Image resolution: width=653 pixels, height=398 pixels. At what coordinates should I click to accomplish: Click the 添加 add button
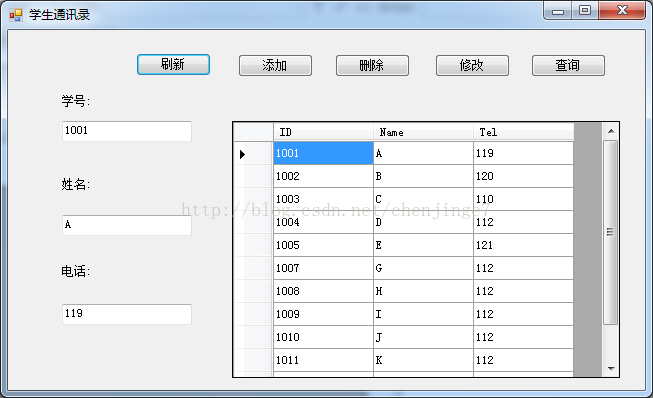pyautogui.click(x=275, y=65)
